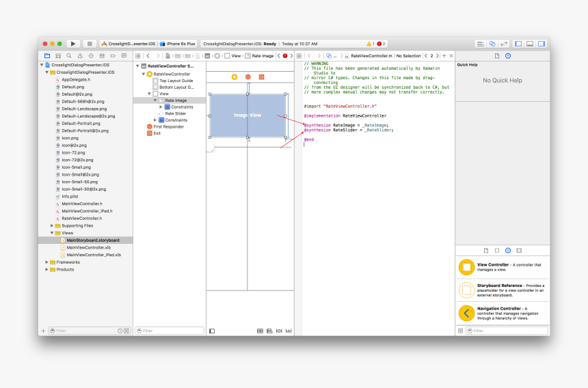The height and width of the screenshot is (388, 588).
Task: Select View Controller library object
Action: pyautogui.click(x=503, y=267)
